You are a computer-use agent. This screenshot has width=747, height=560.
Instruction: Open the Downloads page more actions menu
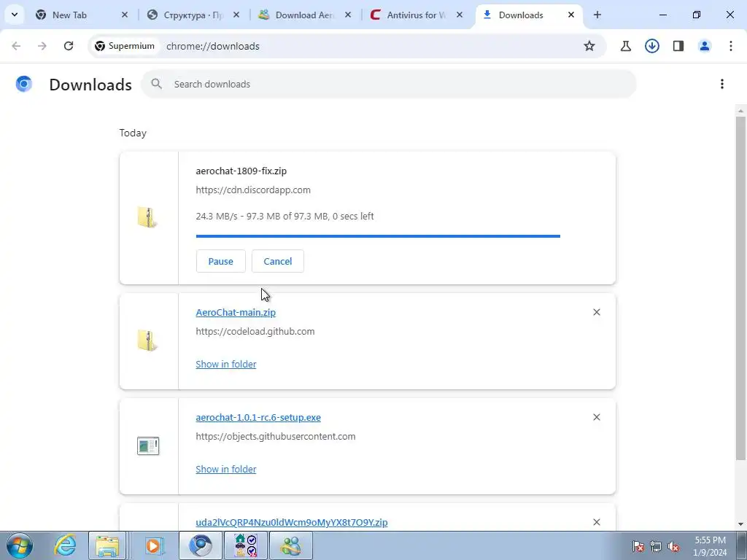[722, 85]
